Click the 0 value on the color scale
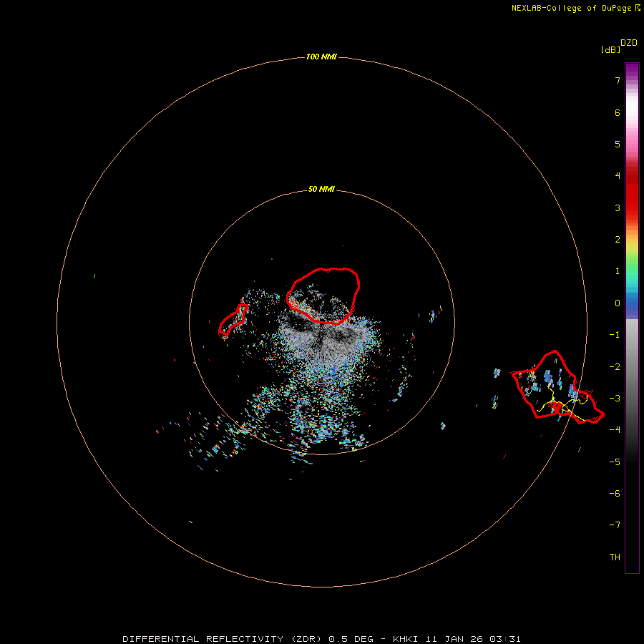Image resolution: width=644 pixels, height=644 pixels. pos(618,303)
